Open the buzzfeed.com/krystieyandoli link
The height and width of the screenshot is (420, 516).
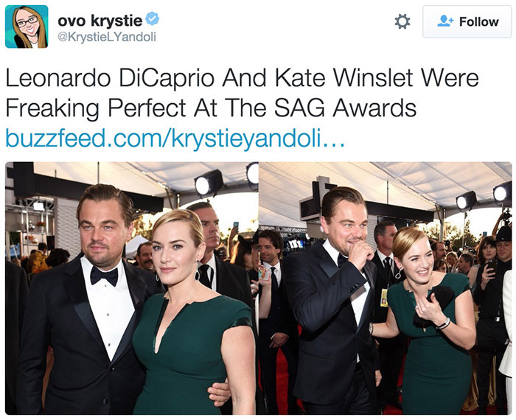click(x=175, y=139)
